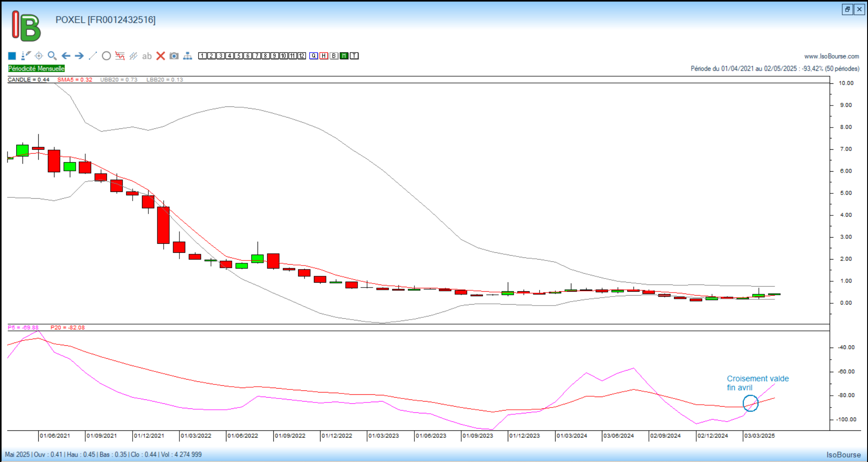
Task: Select the paintbrush style tool
Action: 26,56
